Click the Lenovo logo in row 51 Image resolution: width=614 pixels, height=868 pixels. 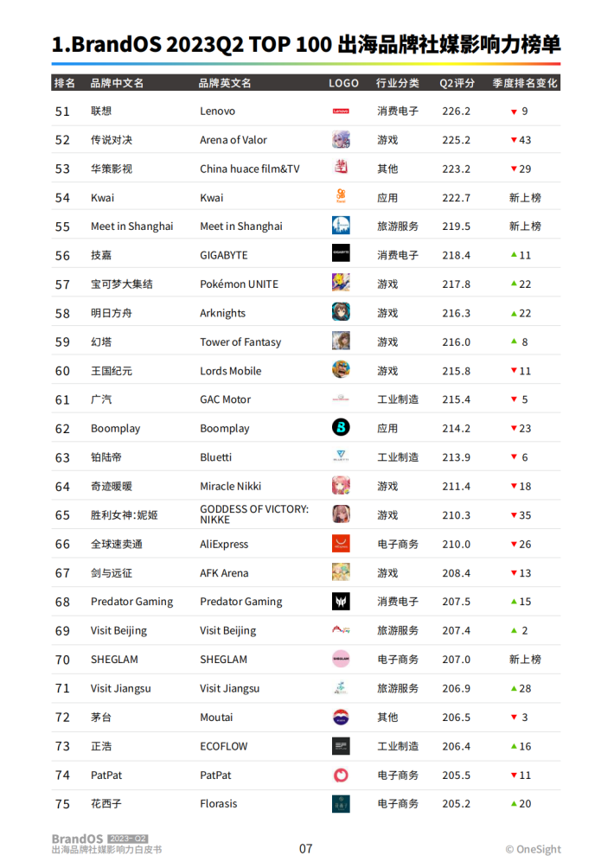(341, 112)
